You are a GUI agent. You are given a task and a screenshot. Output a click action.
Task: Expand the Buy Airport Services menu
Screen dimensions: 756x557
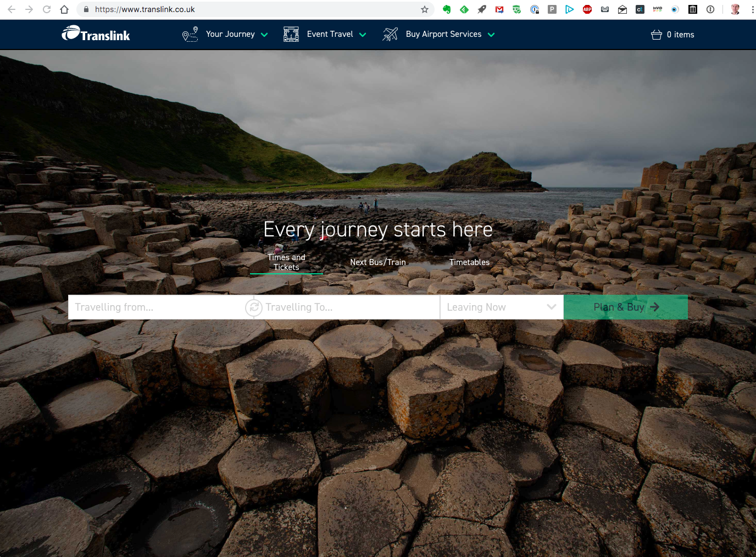click(x=443, y=34)
